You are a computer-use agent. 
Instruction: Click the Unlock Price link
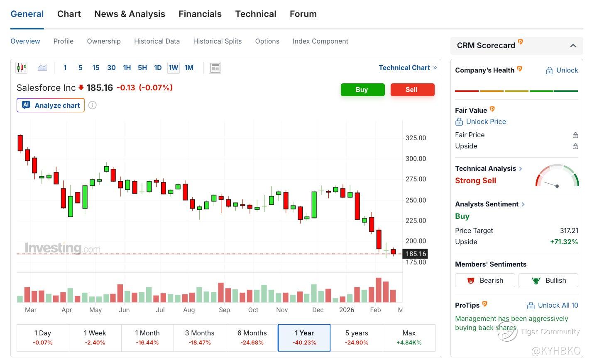pos(481,121)
